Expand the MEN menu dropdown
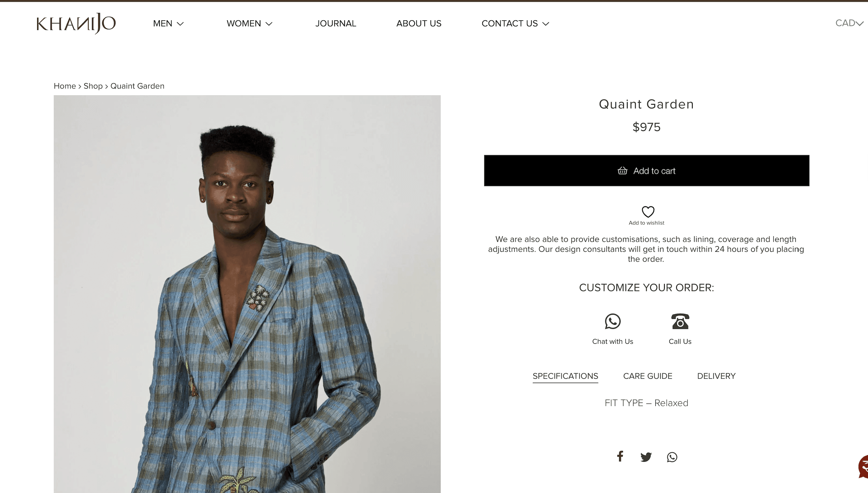Viewport: 868px width, 493px height. 168,23
